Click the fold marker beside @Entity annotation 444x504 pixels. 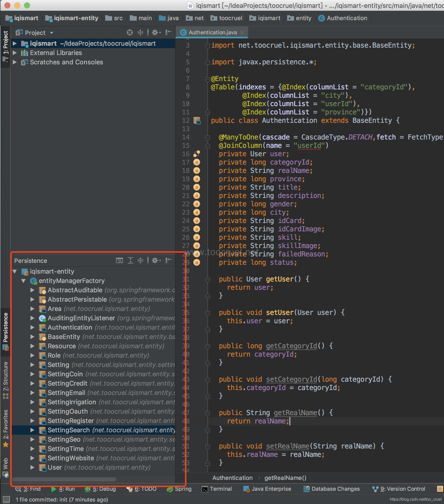pos(208,79)
